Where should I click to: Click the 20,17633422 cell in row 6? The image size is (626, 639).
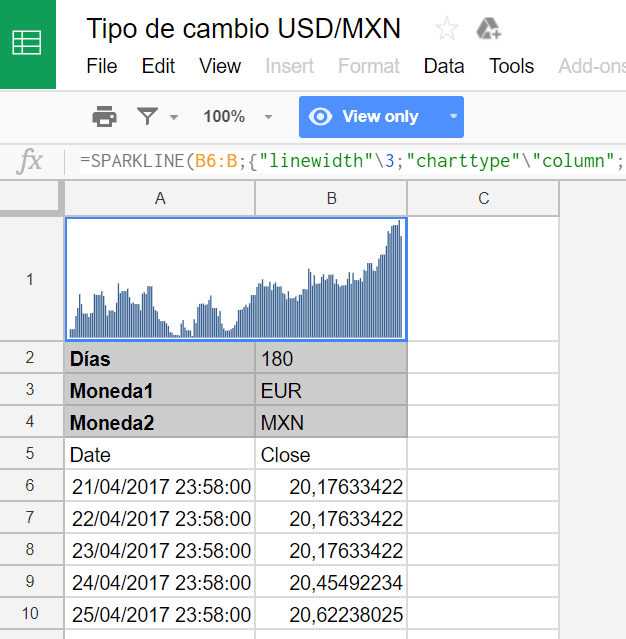(x=331, y=486)
